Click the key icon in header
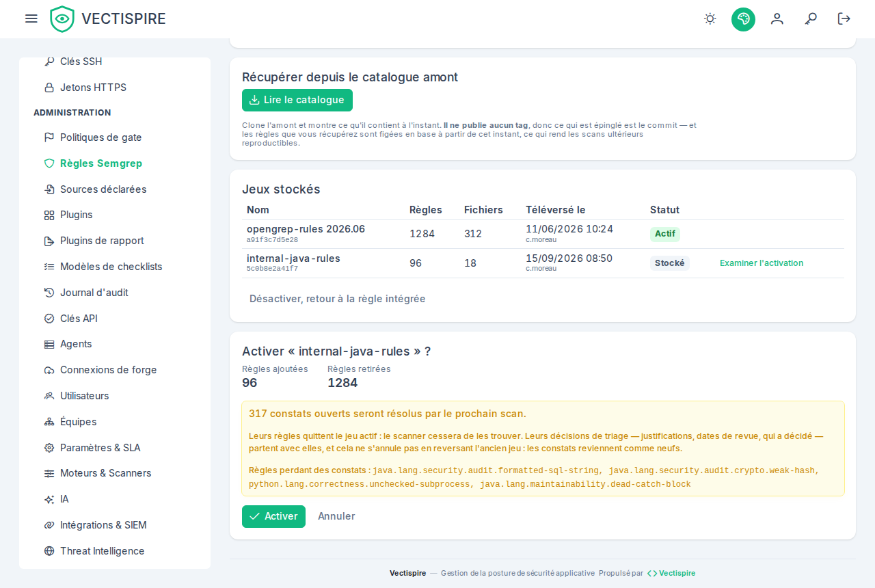The width and height of the screenshot is (875, 588). [811, 18]
